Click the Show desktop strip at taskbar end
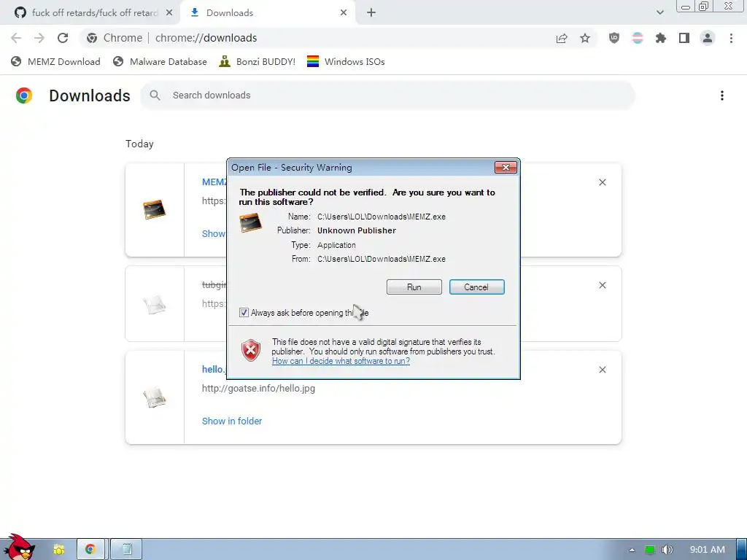747x560 pixels. coord(741,550)
